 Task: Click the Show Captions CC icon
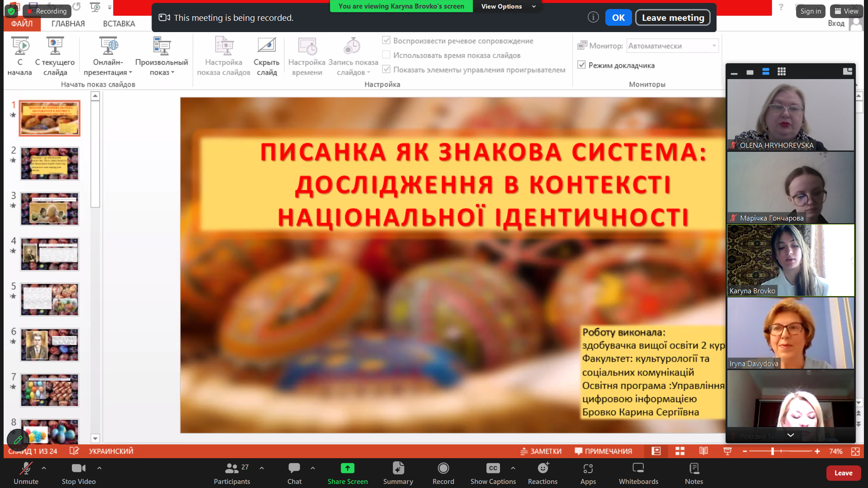tap(493, 468)
